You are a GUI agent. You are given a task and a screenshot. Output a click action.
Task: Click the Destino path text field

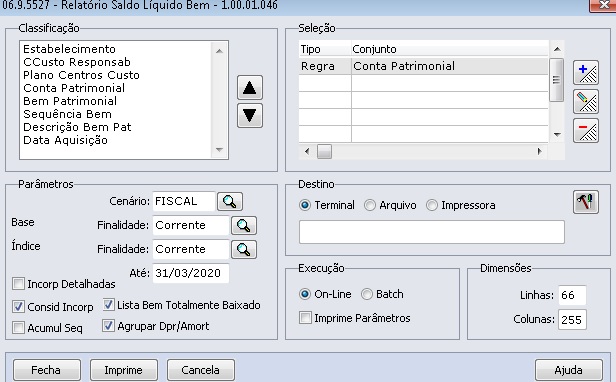click(432, 232)
